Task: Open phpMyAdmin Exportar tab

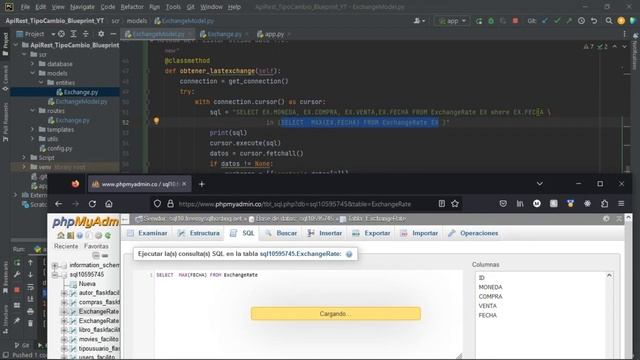Action: coord(371,233)
